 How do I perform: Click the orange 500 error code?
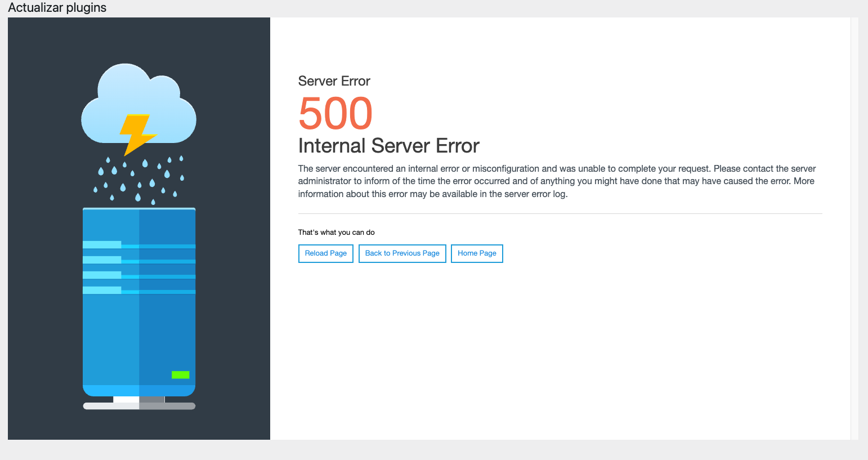click(x=335, y=113)
